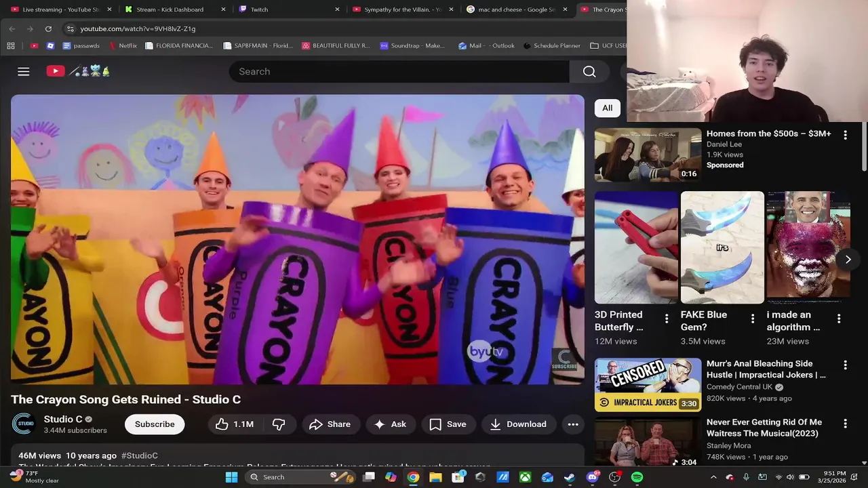Open the Studio C channel name link
868x488 pixels.
[63, 420]
